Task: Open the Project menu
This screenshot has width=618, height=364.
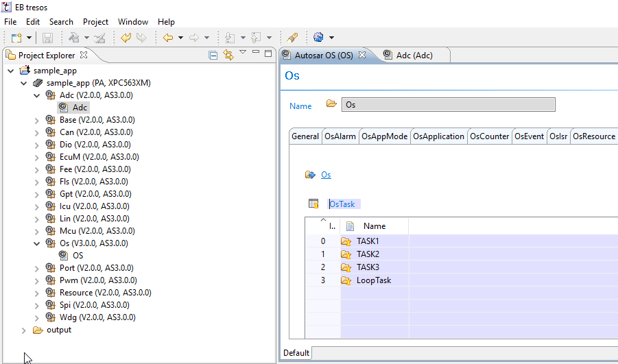Action: (95, 22)
